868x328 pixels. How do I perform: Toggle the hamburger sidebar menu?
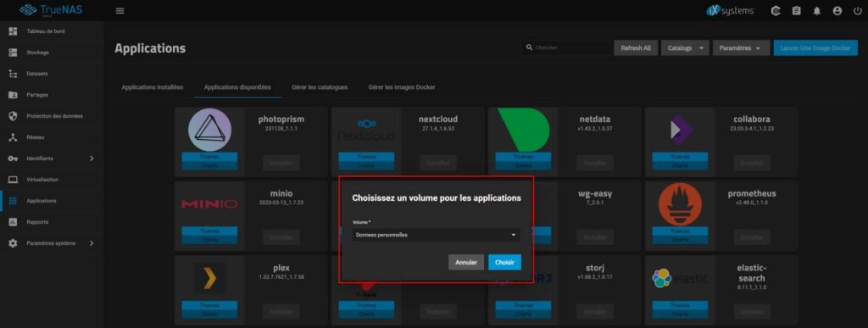click(120, 10)
